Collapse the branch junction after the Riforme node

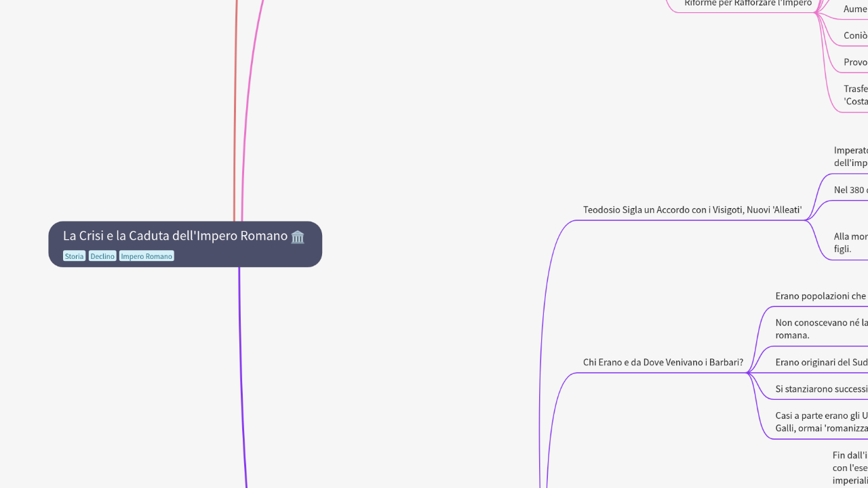(816, 13)
